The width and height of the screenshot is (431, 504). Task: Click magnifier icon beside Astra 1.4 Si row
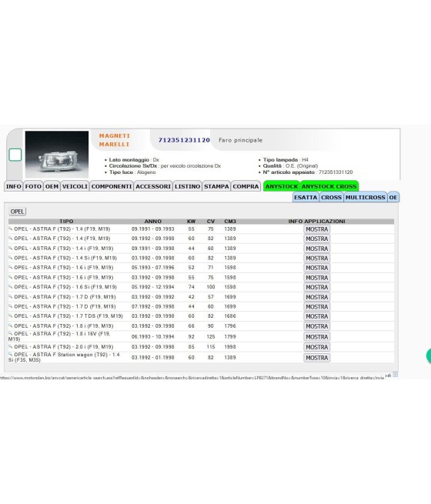(x=10, y=258)
